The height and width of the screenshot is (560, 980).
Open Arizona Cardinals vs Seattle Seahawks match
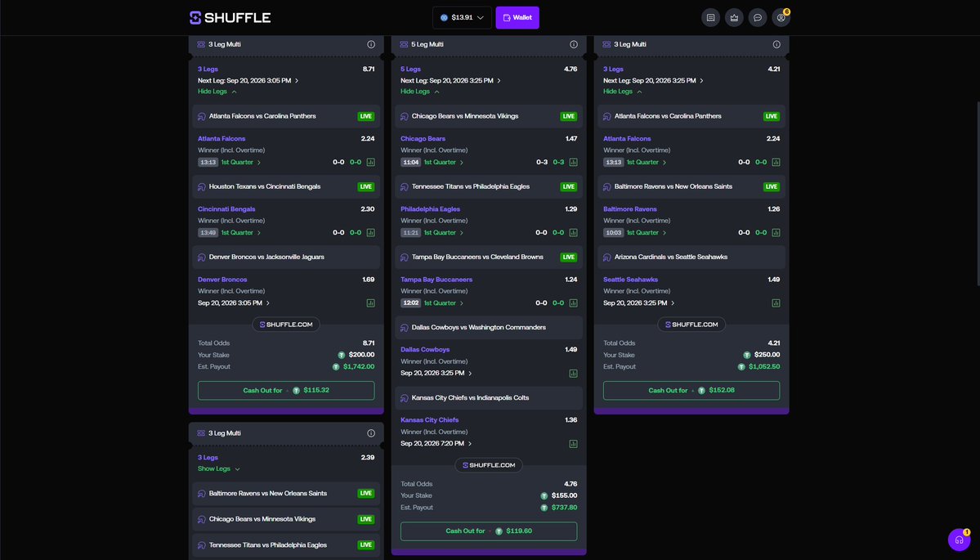point(691,257)
